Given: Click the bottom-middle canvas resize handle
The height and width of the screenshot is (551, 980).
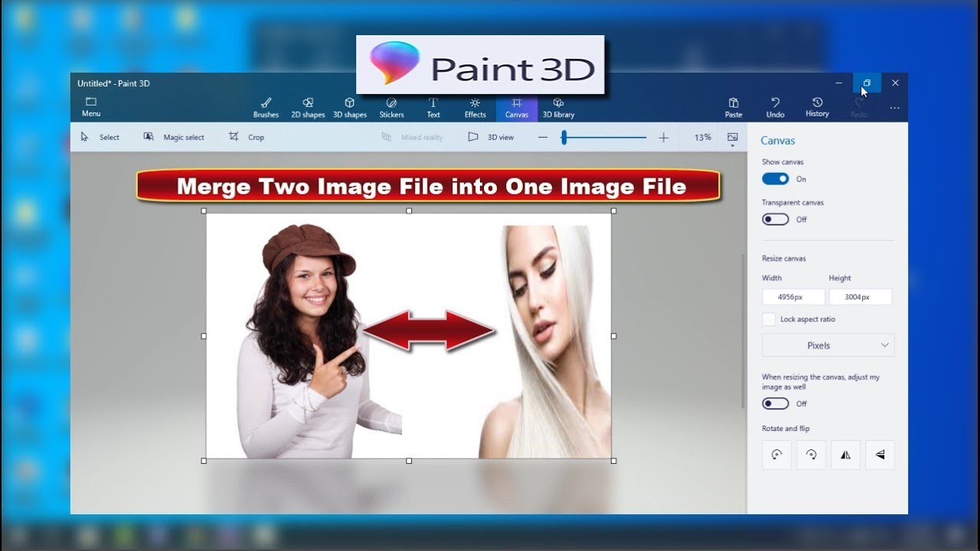Looking at the screenshot, I should (409, 461).
